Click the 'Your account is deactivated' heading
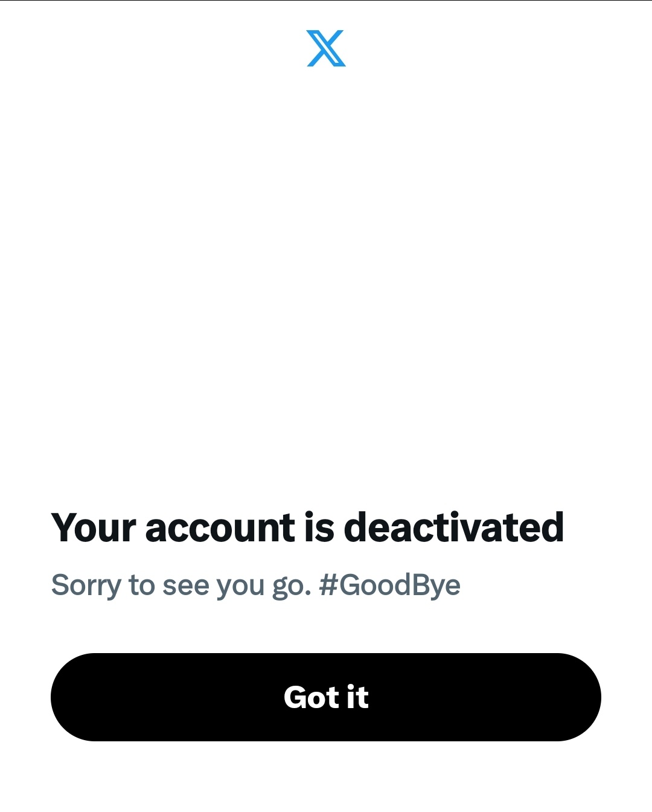Screen dimensions: 652x812 308,527
